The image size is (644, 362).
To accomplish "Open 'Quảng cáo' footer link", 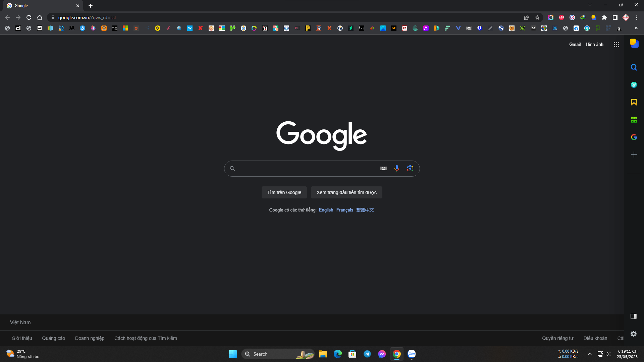I will (53, 338).
